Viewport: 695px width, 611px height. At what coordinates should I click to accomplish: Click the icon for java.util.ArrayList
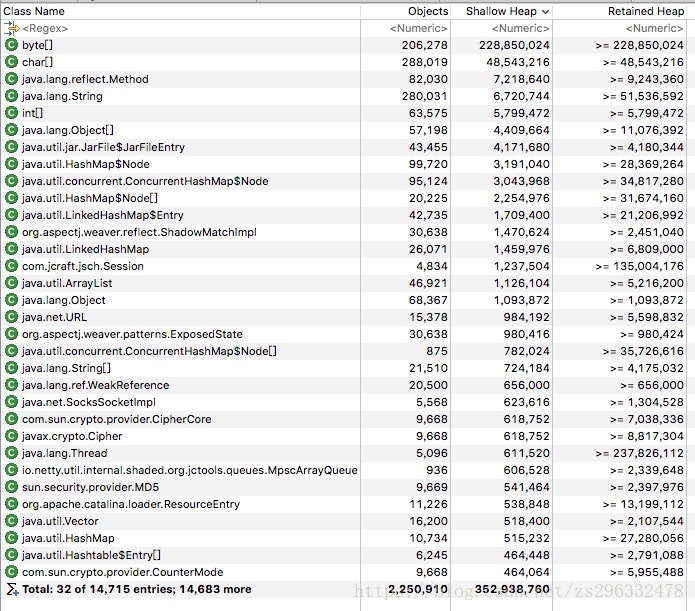11,283
